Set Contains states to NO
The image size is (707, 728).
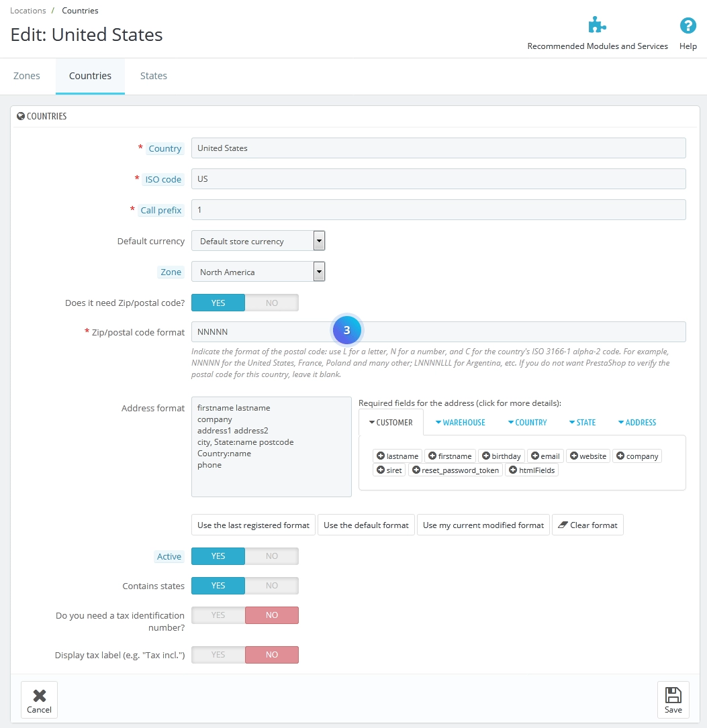pyautogui.click(x=272, y=585)
